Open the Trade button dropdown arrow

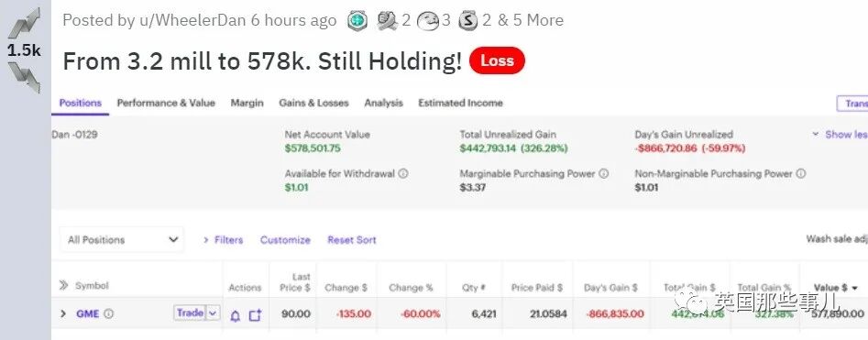coord(213,313)
